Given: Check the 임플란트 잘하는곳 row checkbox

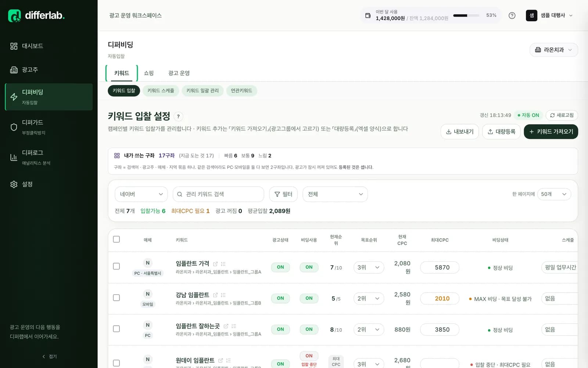Looking at the screenshot, I should click(x=116, y=329).
